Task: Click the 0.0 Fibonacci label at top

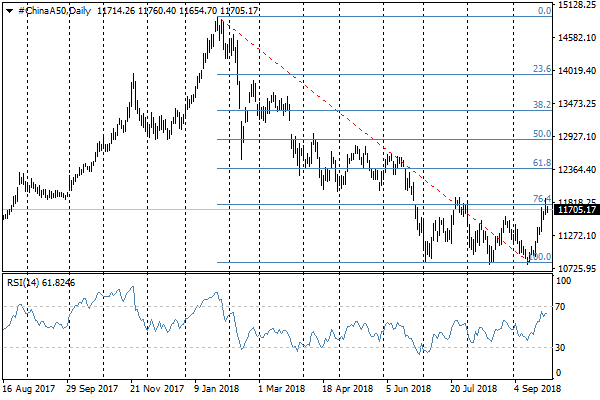Action: 545,11
